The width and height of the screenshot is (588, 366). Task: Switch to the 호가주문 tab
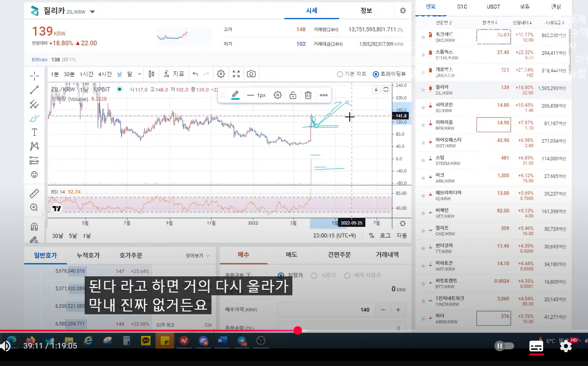[131, 255]
